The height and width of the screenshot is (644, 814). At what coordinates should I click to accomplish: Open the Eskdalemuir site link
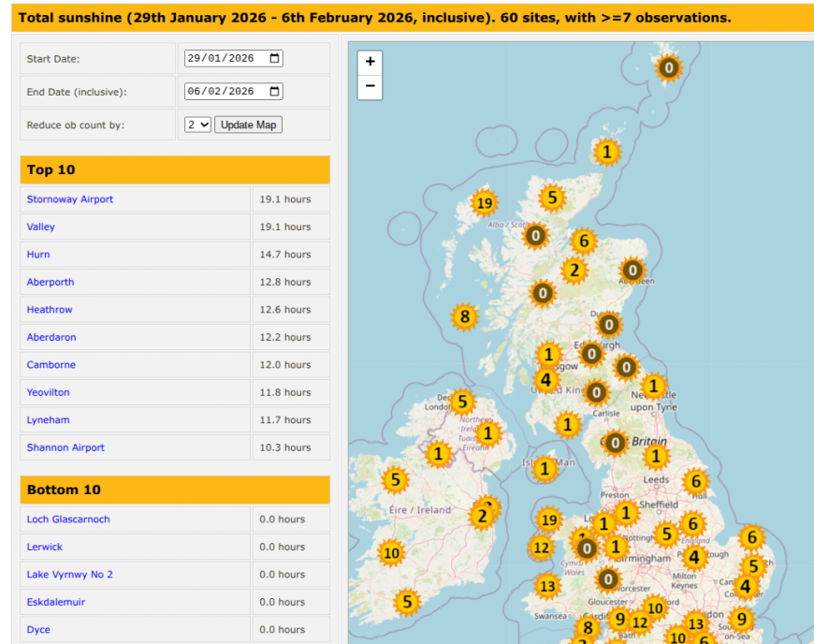(56, 602)
